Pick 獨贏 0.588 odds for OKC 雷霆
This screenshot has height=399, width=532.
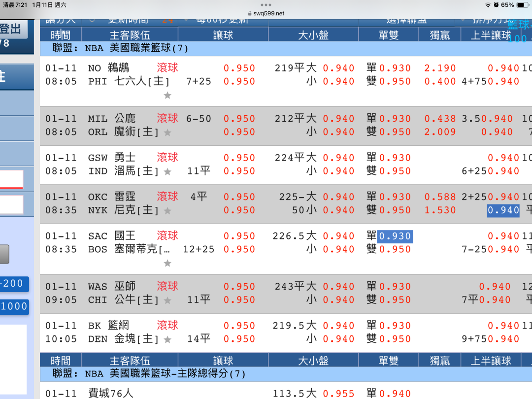[x=440, y=197]
